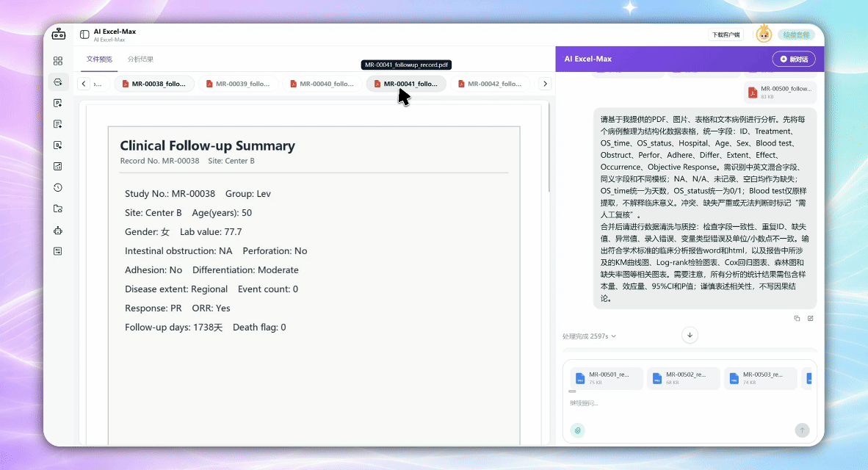Click the 继续提问 chat input field

tap(690, 403)
